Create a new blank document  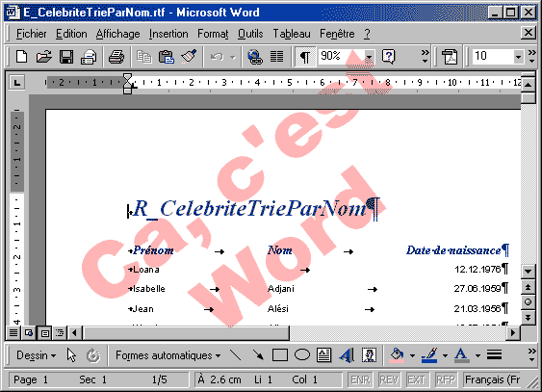point(22,57)
